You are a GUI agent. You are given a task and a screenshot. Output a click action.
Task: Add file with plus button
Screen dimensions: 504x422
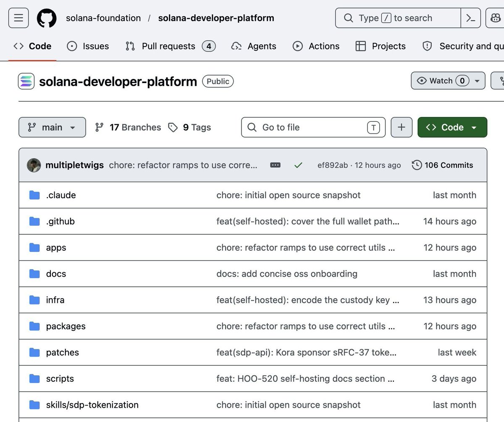point(402,127)
